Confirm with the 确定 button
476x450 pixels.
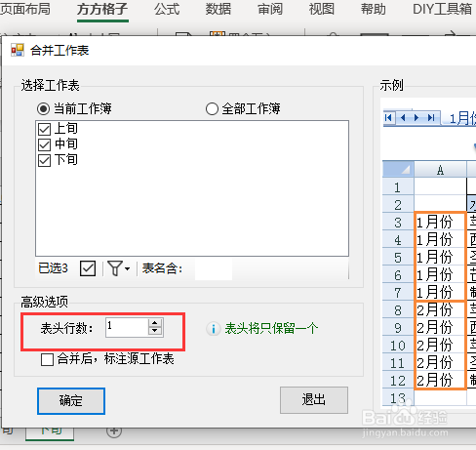[x=71, y=401]
